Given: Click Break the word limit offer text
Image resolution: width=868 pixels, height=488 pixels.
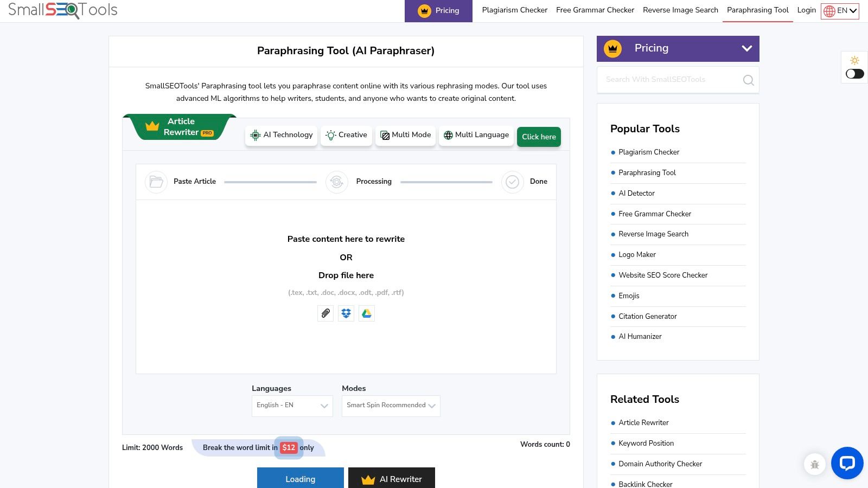Looking at the screenshot, I should 258,448.
